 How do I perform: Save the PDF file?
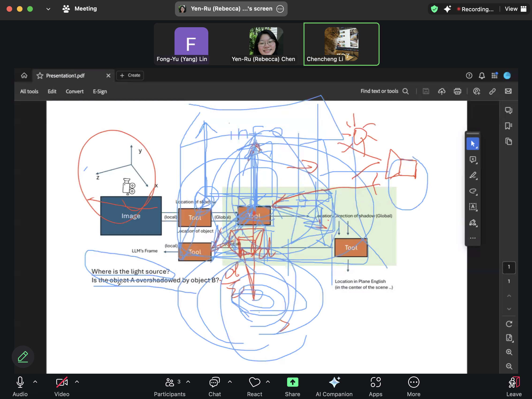coord(426,91)
